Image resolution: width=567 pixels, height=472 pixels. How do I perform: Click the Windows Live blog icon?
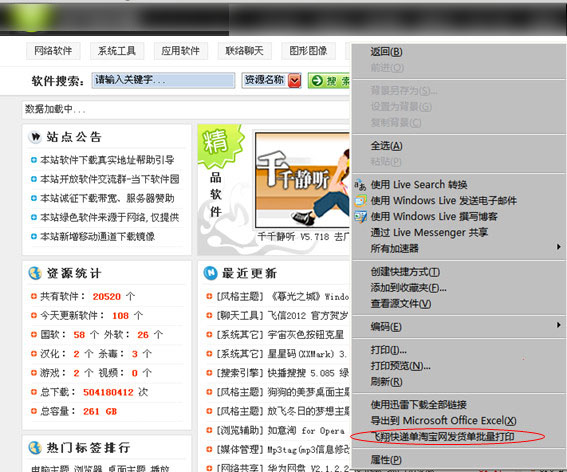point(360,217)
